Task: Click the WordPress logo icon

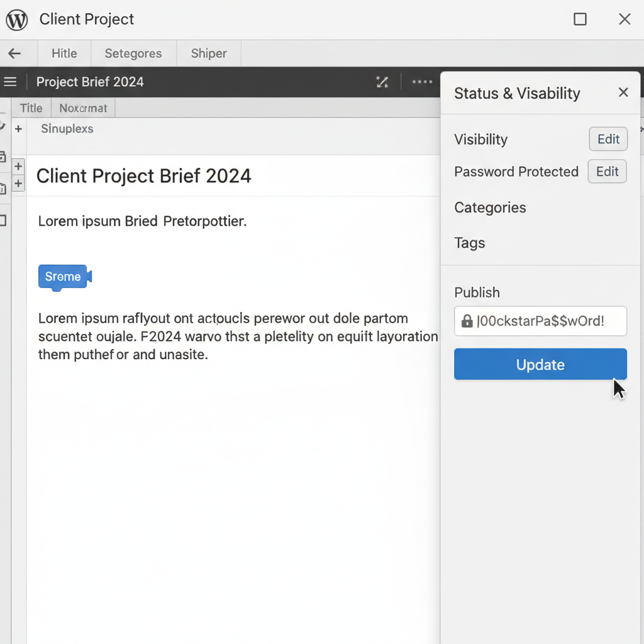Action: coord(17,19)
